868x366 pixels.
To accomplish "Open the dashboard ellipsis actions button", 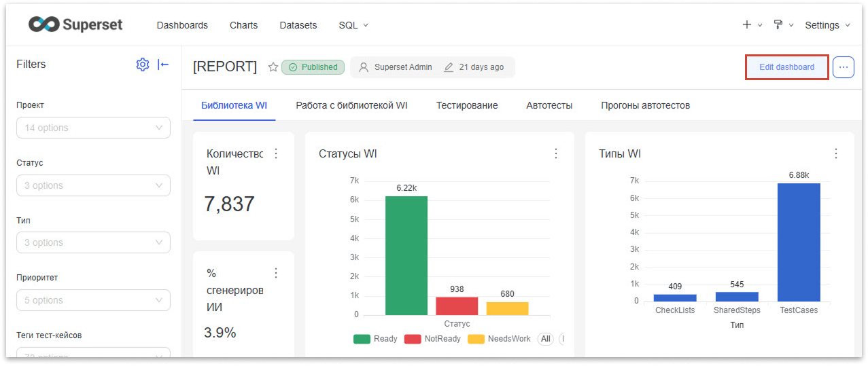I will pyautogui.click(x=844, y=67).
